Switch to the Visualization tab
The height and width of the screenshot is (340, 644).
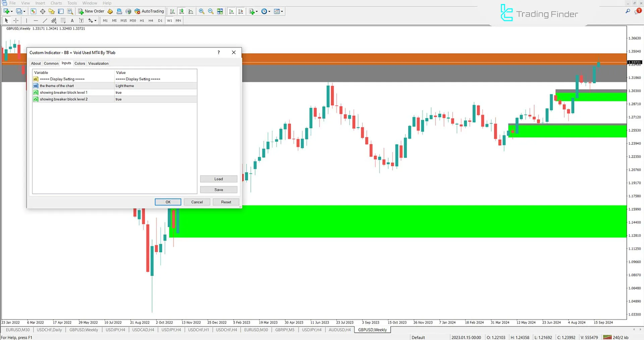click(98, 63)
